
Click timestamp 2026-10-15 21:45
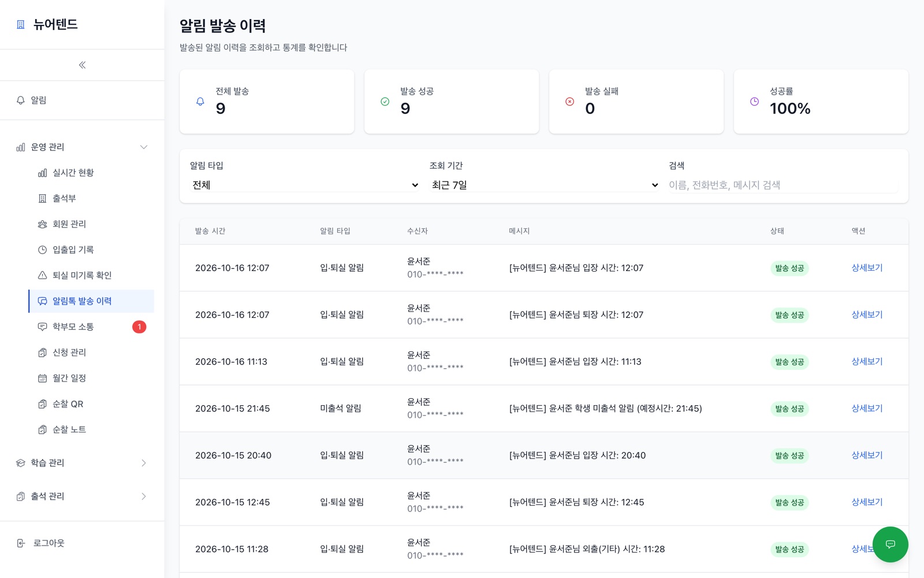233,409
